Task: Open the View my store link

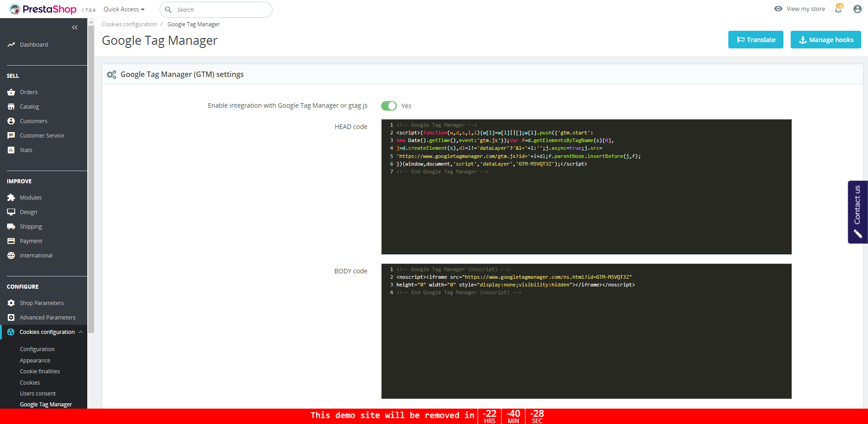Action: [805, 9]
